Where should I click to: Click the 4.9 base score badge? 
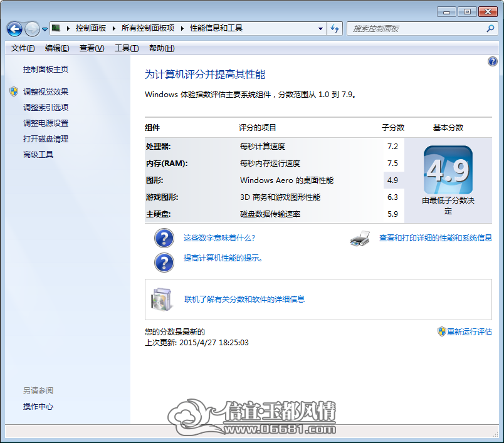point(448,170)
